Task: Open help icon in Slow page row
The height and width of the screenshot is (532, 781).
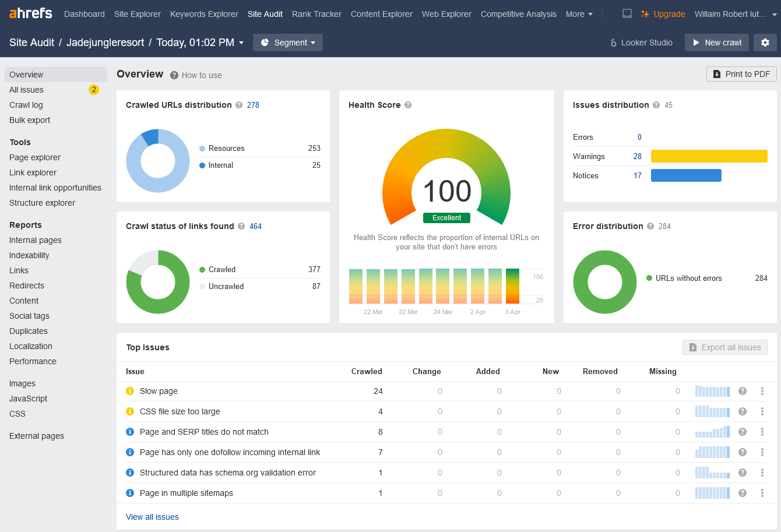Action: [743, 391]
